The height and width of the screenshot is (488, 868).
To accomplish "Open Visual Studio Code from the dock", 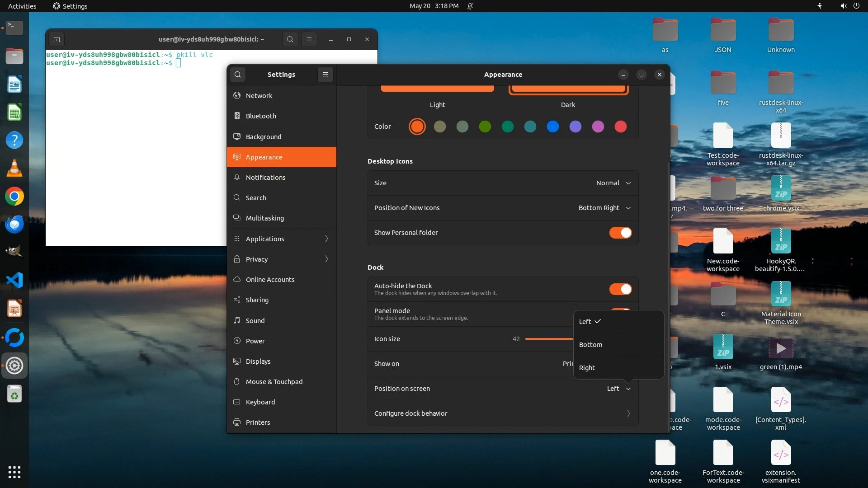I will 14,280.
